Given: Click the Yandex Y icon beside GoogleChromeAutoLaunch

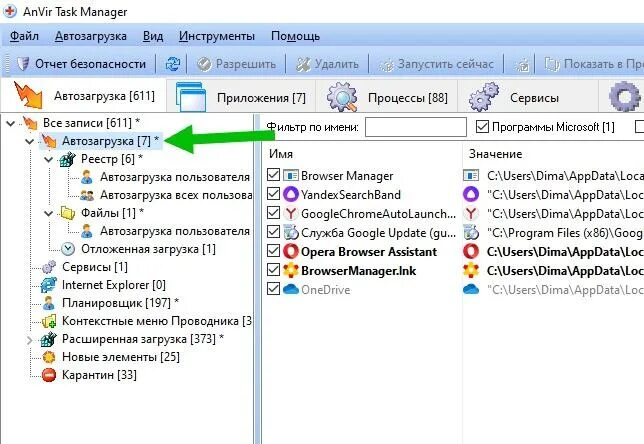Looking at the screenshot, I should [291, 213].
